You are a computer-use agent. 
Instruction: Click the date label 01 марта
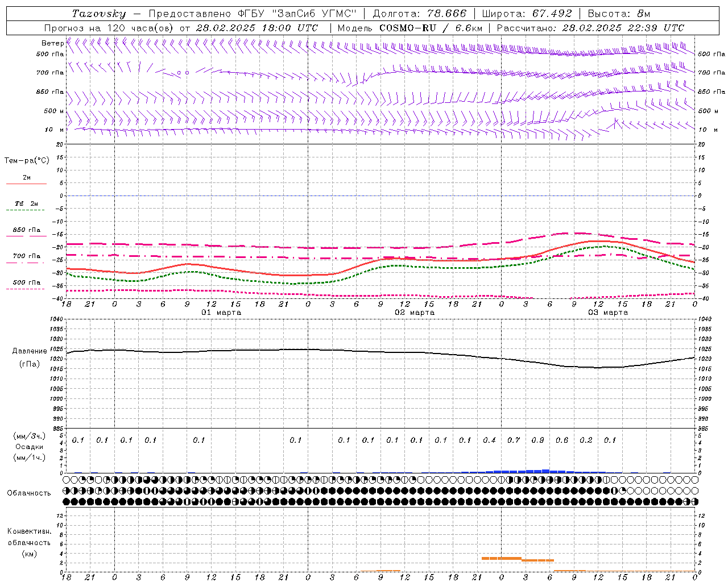(221, 313)
